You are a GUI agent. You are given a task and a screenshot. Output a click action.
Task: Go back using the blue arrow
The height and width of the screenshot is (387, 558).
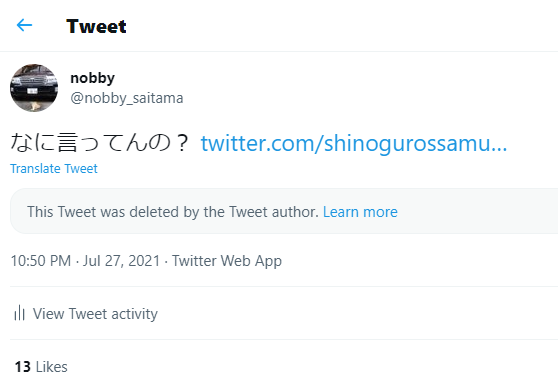(25, 25)
